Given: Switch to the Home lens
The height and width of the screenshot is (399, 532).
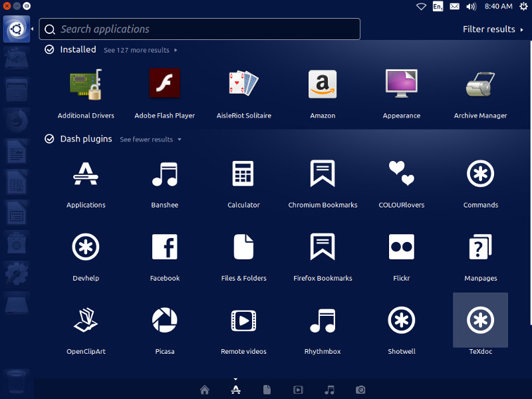Looking at the screenshot, I should (x=205, y=390).
